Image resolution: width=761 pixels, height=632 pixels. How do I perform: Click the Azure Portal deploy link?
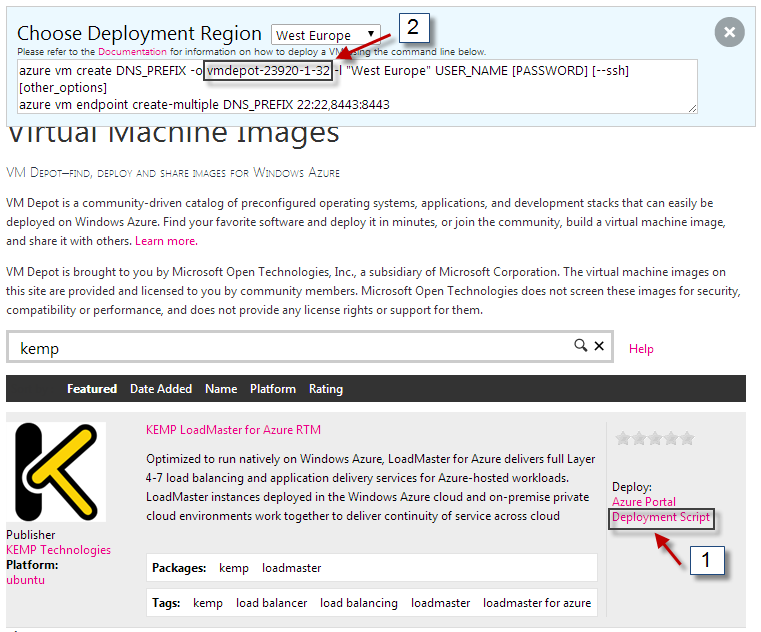643,502
